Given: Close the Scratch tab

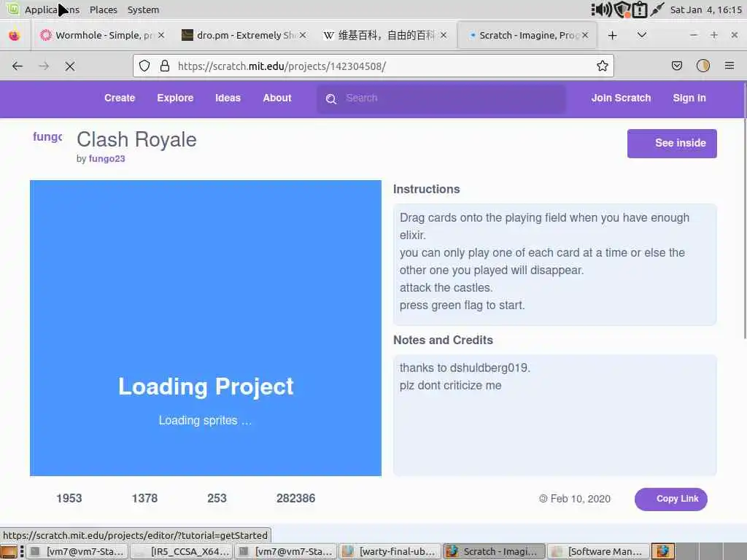Looking at the screenshot, I should tap(585, 35).
